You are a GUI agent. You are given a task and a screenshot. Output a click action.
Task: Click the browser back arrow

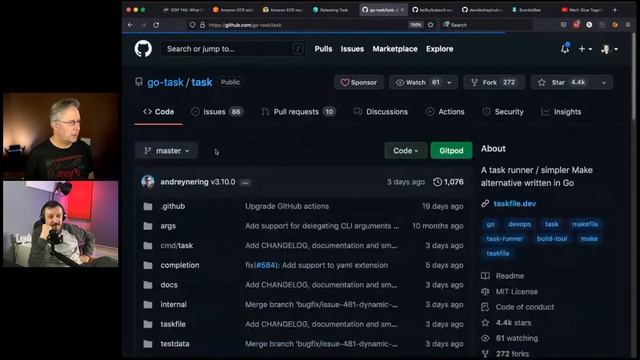(130, 25)
